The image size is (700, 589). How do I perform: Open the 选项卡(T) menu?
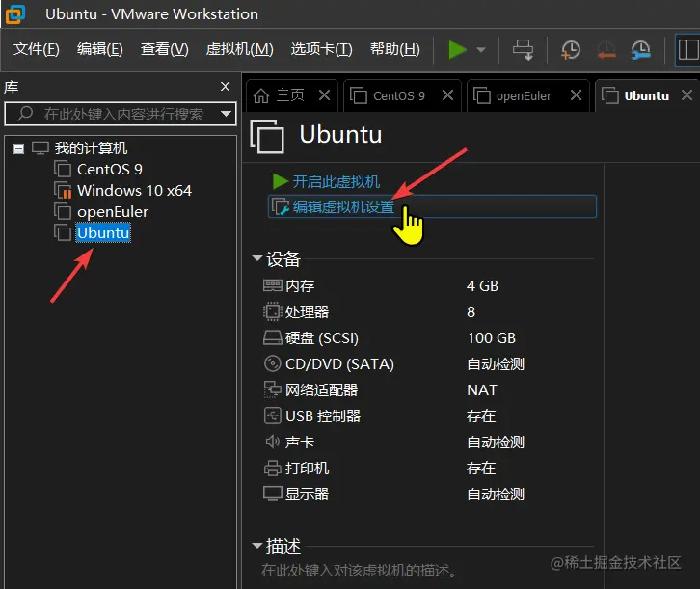pos(321,49)
